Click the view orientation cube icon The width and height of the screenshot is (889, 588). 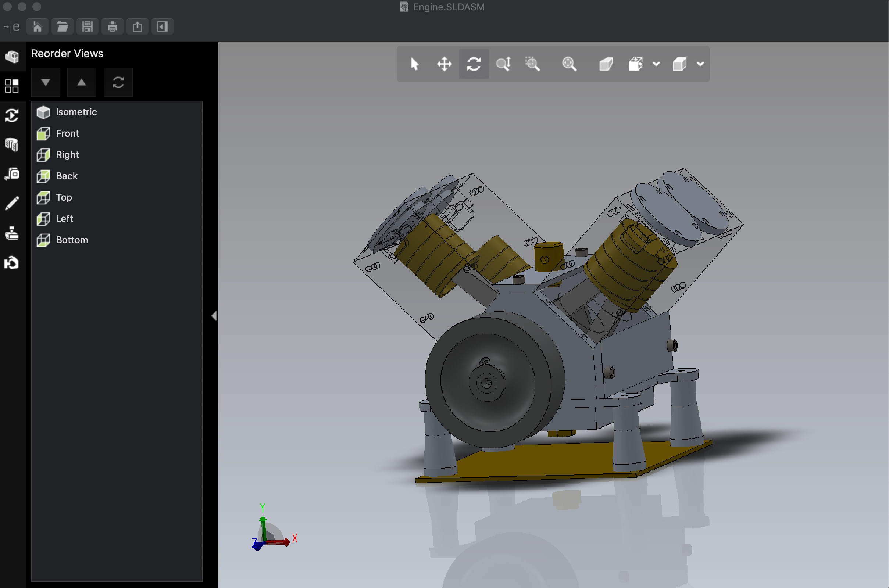[x=636, y=64]
